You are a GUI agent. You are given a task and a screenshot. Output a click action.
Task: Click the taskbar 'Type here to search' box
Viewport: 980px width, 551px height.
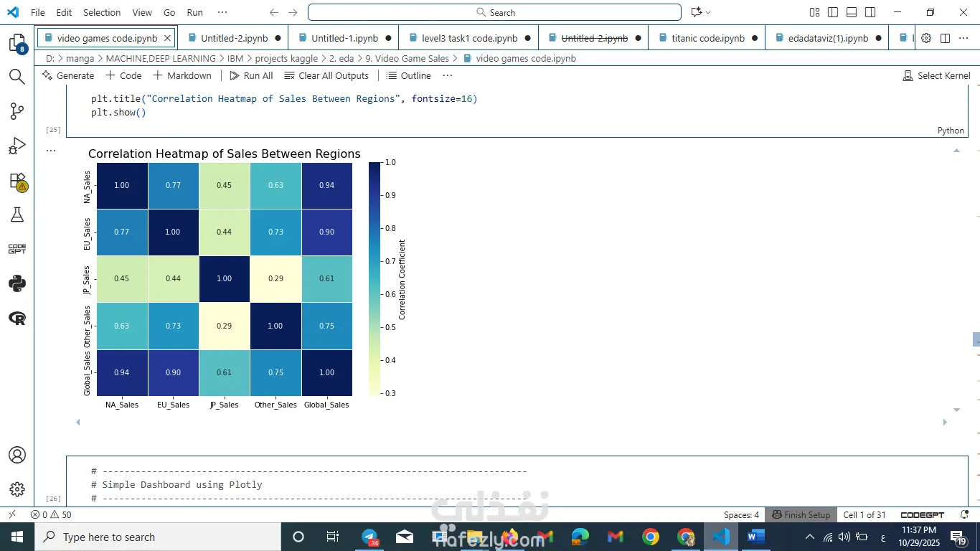tap(158, 537)
